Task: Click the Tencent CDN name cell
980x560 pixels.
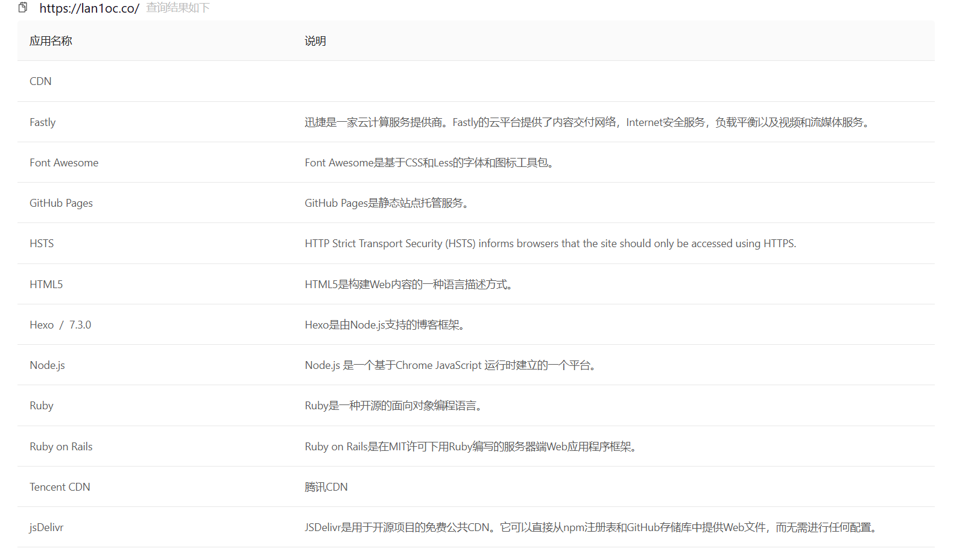Action: tap(60, 487)
